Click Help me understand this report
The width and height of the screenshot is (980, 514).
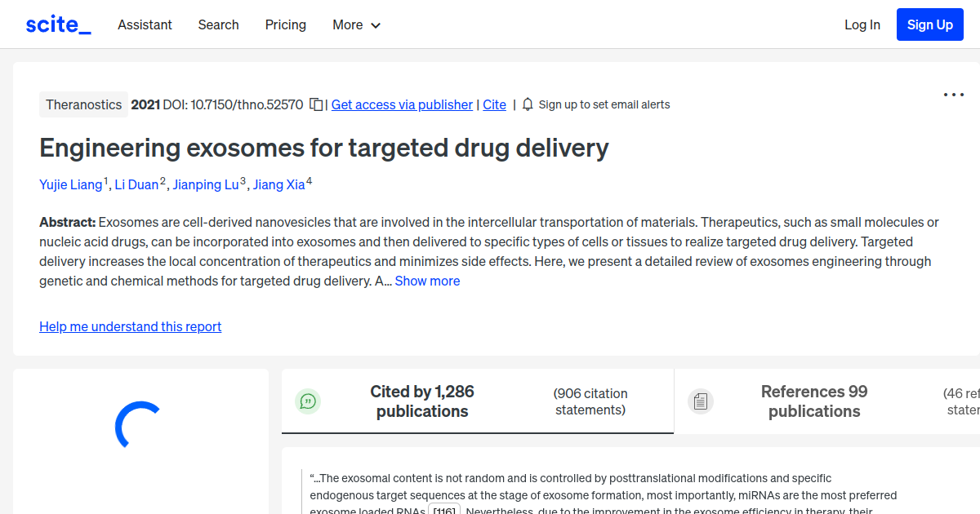click(130, 326)
